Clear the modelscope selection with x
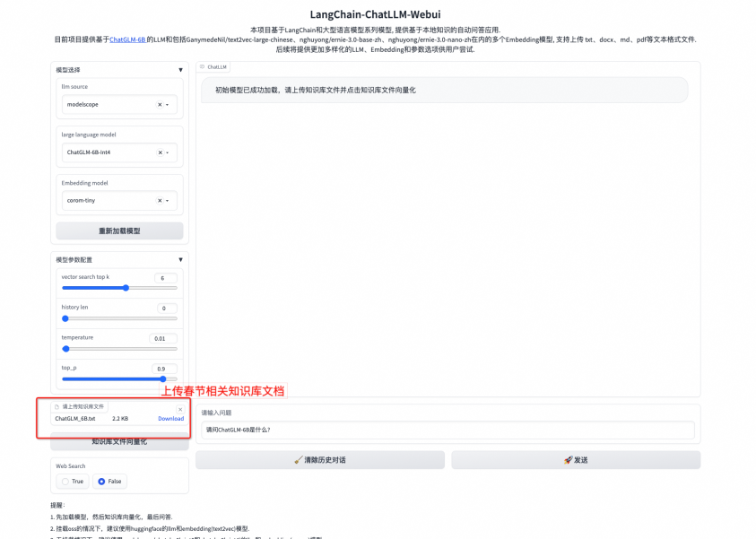The height and width of the screenshot is (539, 756). tap(160, 105)
